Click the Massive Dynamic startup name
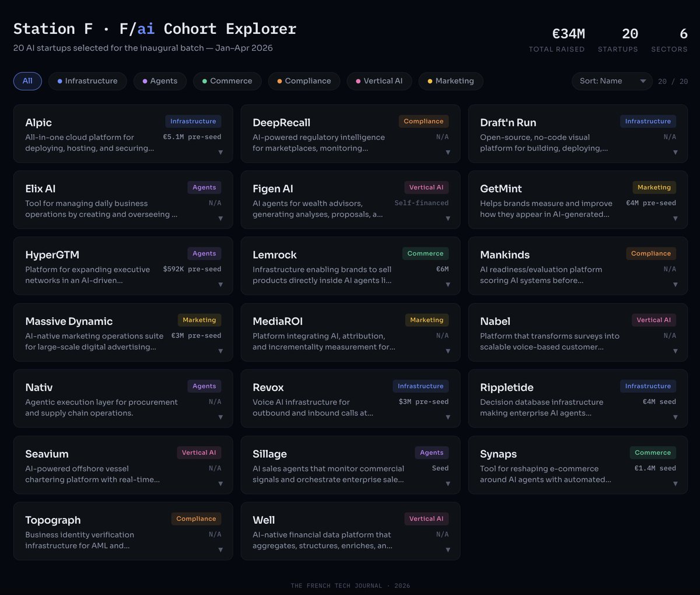 click(x=69, y=321)
